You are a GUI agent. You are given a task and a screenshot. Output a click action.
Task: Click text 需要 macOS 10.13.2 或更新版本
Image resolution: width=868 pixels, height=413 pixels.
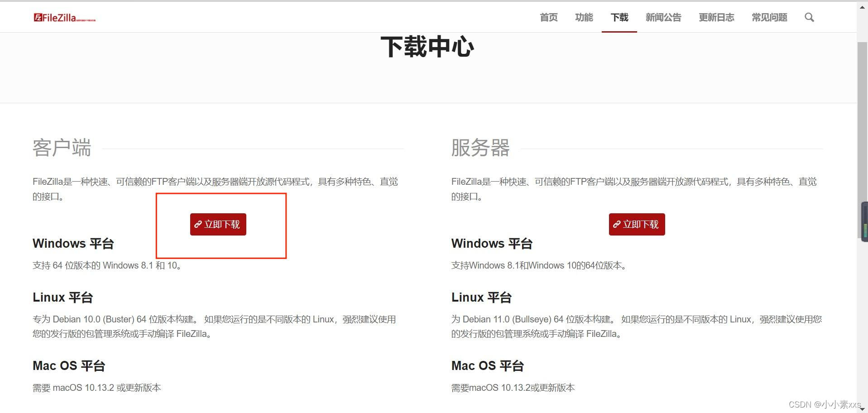[97, 388]
